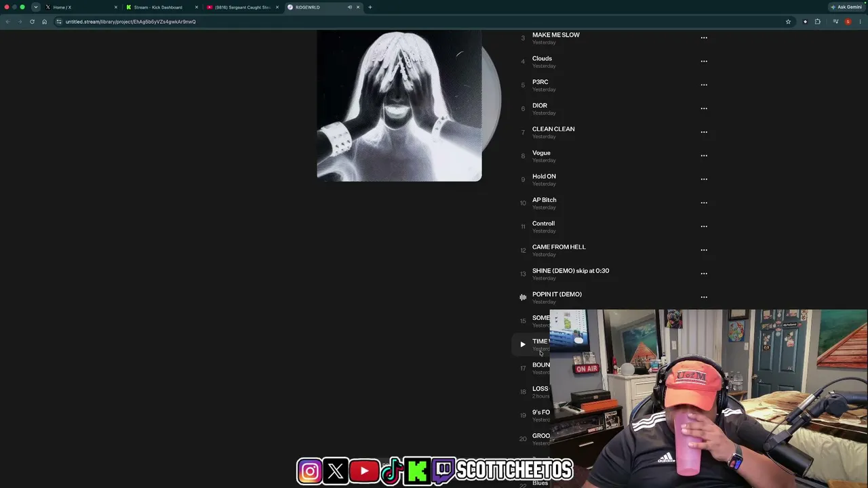Open more options for P3RC track
Image resolution: width=868 pixels, height=488 pixels.
pyautogui.click(x=704, y=85)
